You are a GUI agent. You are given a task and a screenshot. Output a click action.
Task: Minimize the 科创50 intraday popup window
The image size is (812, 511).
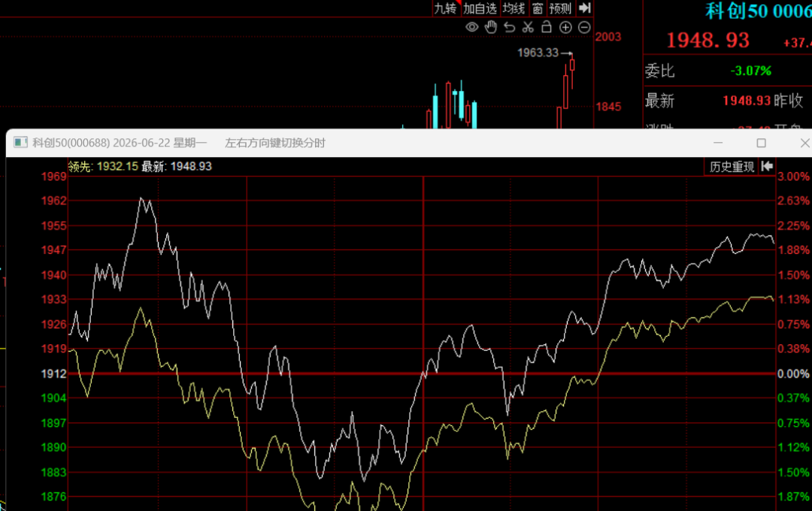[718, 143]
